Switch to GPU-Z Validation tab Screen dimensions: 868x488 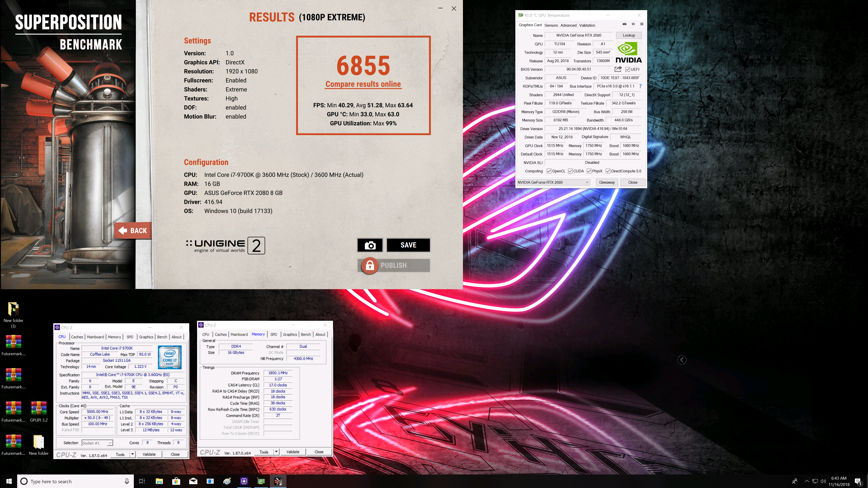point(587,25)
